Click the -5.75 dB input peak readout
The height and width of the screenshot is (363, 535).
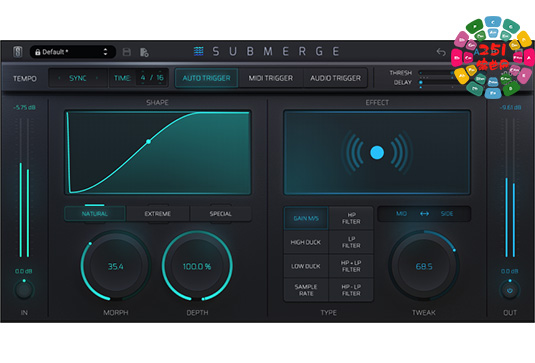tap(24, 107)
